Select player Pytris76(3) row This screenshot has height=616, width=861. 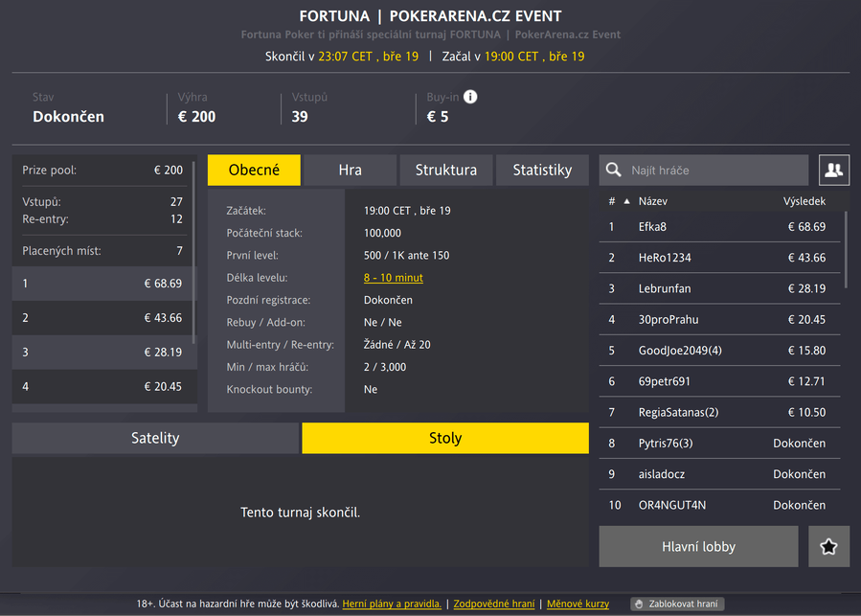click(719, 443)
